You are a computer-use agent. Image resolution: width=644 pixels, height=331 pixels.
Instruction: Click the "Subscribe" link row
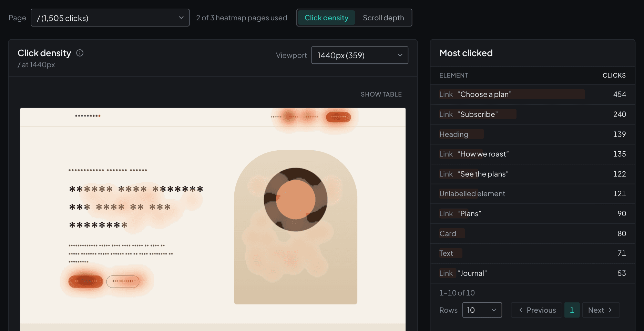tap(533, 114)
